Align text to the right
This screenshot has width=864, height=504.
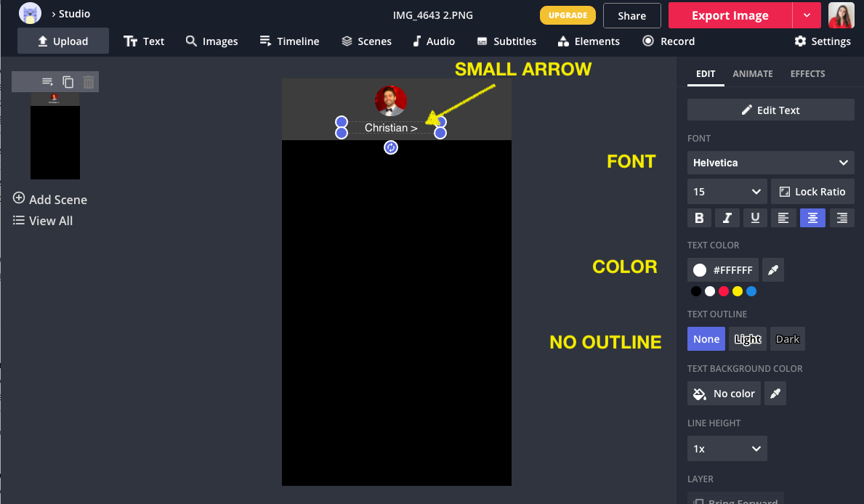point(842,218)
